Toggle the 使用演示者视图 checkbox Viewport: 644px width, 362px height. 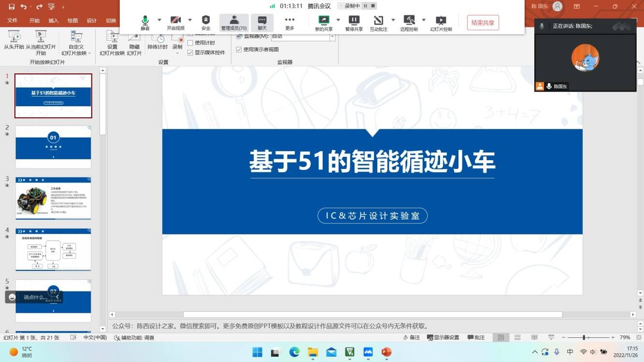click(239, 50)
